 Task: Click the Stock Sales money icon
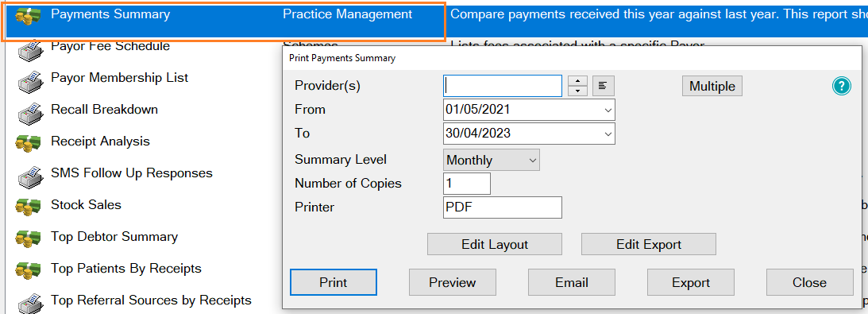pyautogui.click(x=28, y=207)
